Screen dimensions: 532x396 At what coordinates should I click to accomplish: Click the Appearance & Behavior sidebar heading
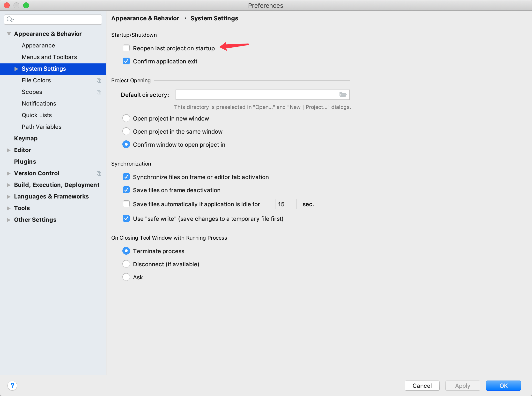pos(48,34)
